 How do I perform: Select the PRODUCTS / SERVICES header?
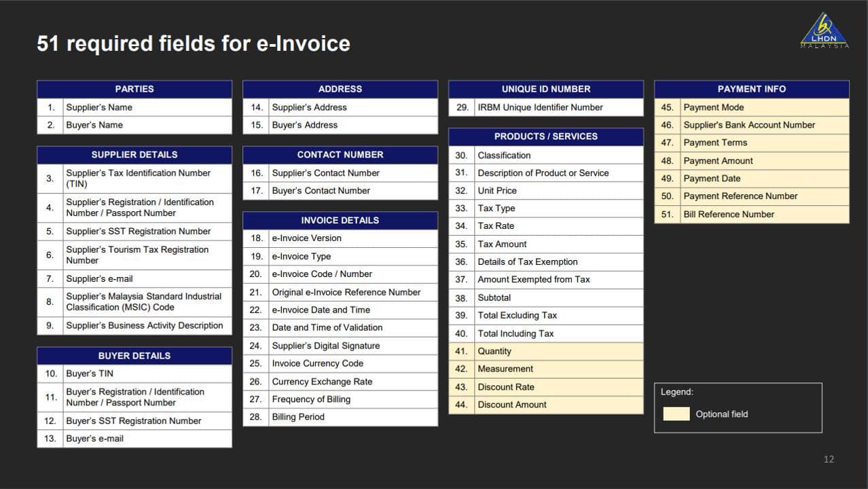(546, 137)
